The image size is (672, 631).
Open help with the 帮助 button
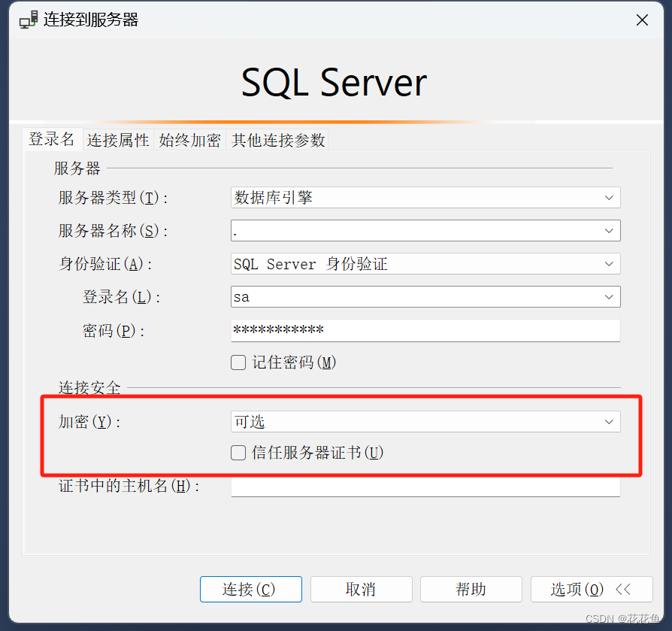[x=471, y=590]
